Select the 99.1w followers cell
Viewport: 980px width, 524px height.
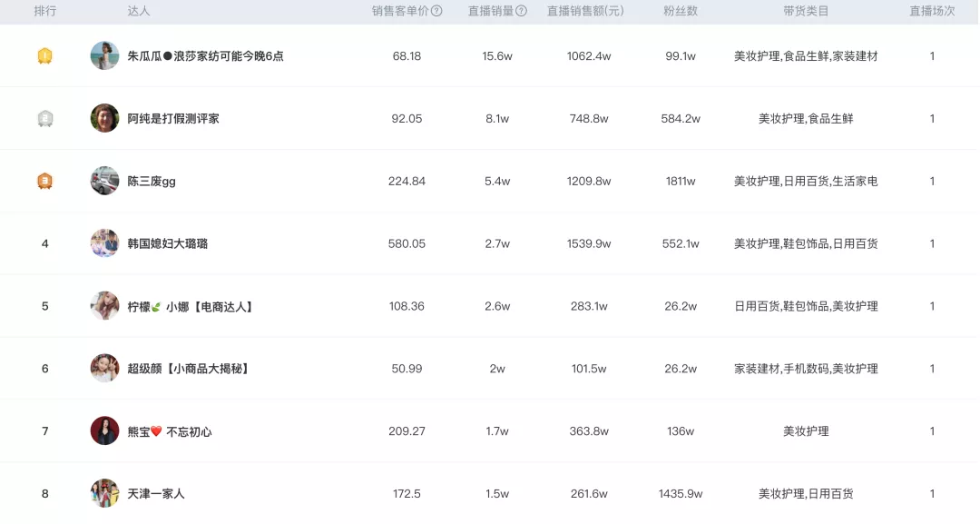(x=681, y=56)
